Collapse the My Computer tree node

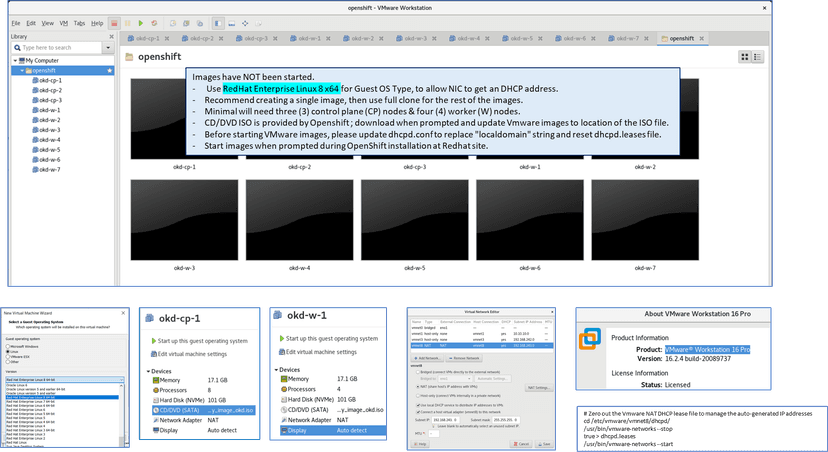coord(15,60)
